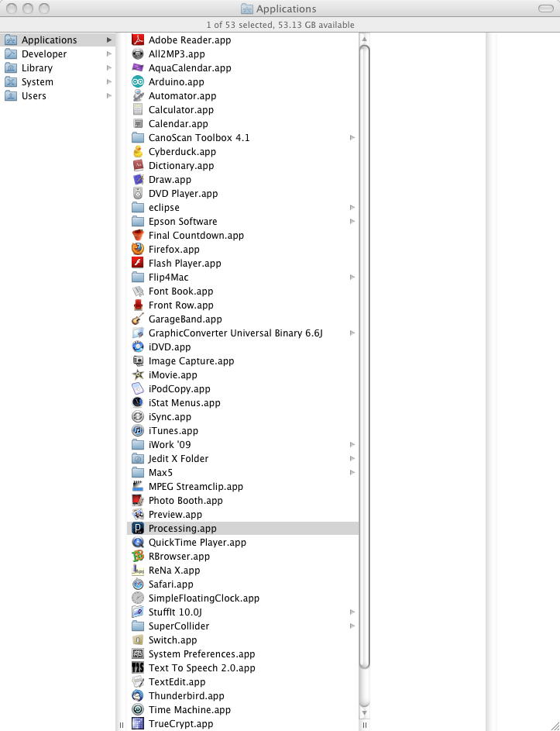The image size is (560, 731).
Task: Select the Time Machine.app icon
Action: pos(137,709)
